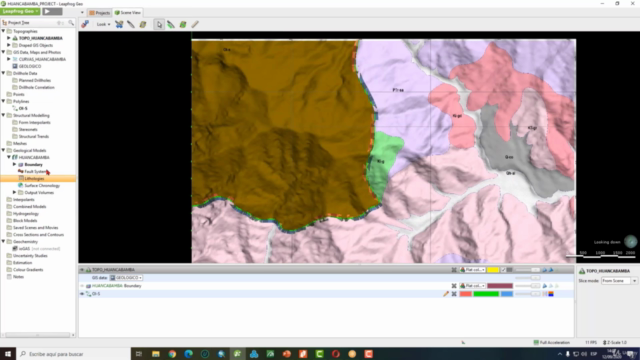Image resolution: width=640 pixels, height=360 pixels.
Task: Toggle the checkbox next to yellow swatch on TOPO row
Action: click(503, 270)
